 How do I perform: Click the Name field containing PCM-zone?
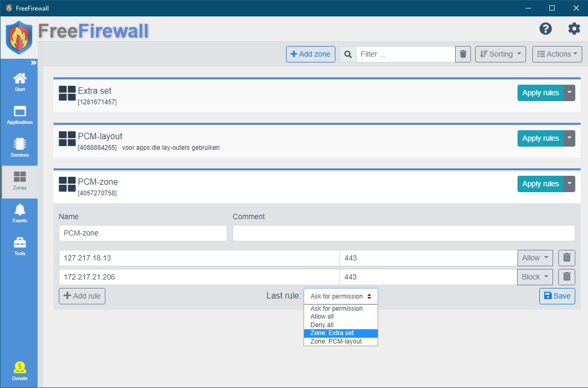[143, 233]
